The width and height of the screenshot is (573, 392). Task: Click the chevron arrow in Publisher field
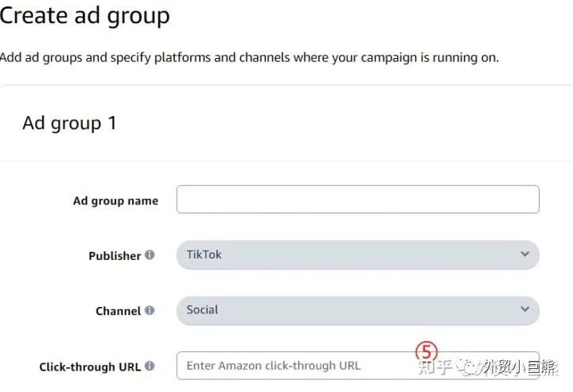click(x=524, y=254)
